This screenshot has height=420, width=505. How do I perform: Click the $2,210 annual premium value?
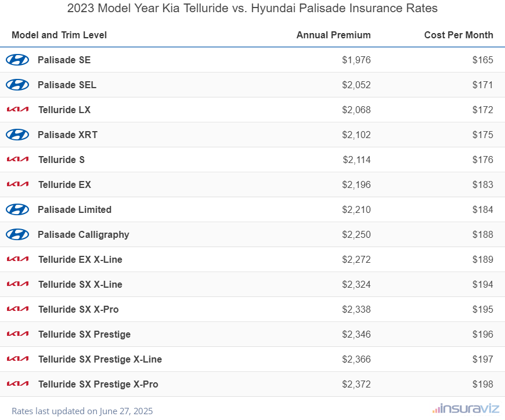(x=356, y=209)
